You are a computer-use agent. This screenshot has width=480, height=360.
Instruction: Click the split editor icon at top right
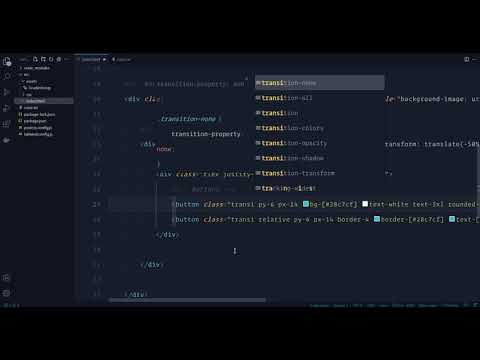tap(467, 59)
